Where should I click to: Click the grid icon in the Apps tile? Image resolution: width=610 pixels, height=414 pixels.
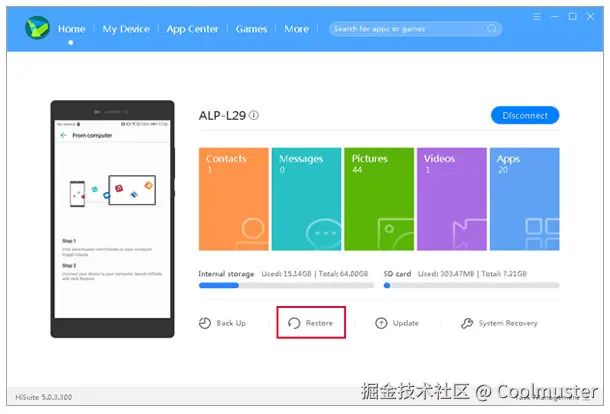point(542,234)
